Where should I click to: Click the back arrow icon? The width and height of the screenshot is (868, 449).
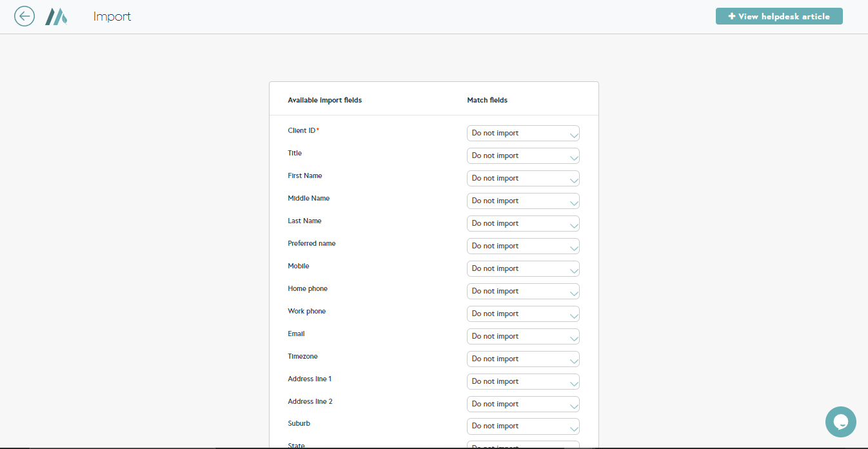(25, 16)
